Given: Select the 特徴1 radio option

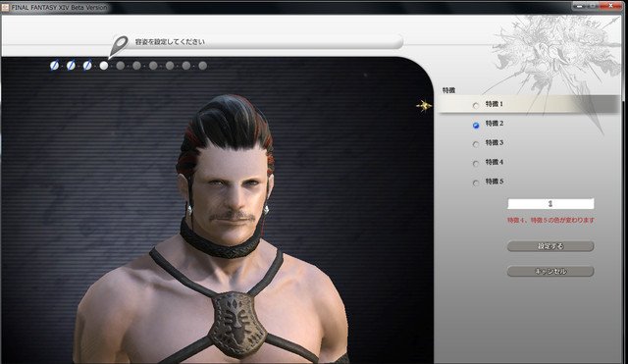Looking at the screenshot, I should point(475,105).
